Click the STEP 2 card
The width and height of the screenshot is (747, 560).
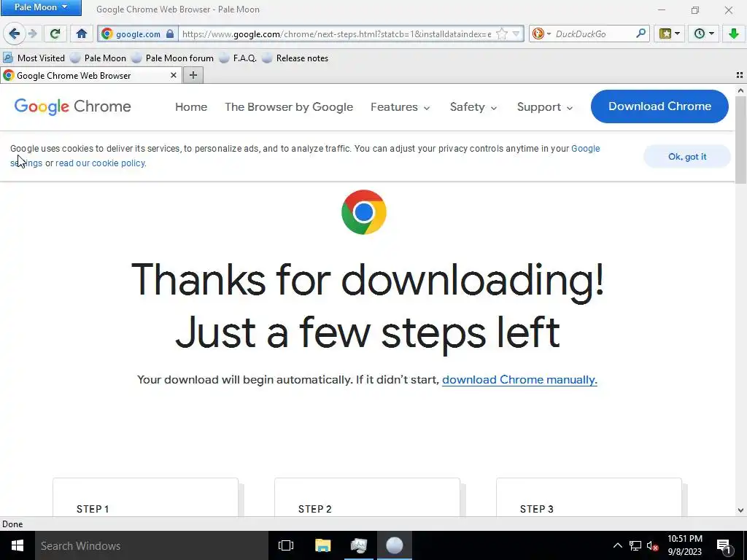(x=368, y=497)
